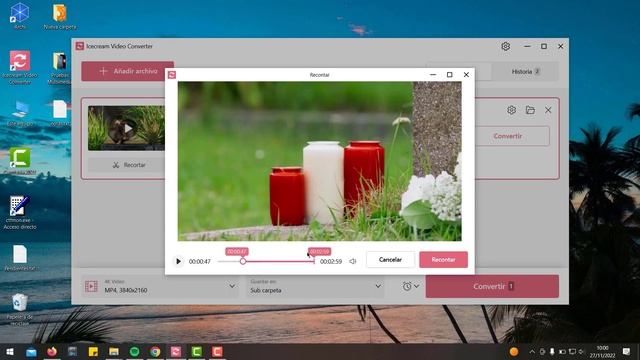Screen dimensions: 640x360
Task: Click the Añadir archivo button
Action: 128,71
